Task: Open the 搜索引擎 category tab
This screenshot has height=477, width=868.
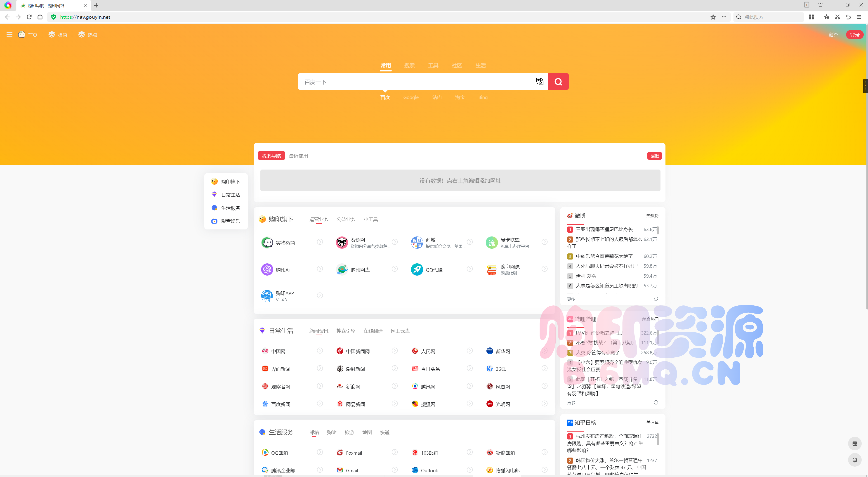Action: [346, 331]
